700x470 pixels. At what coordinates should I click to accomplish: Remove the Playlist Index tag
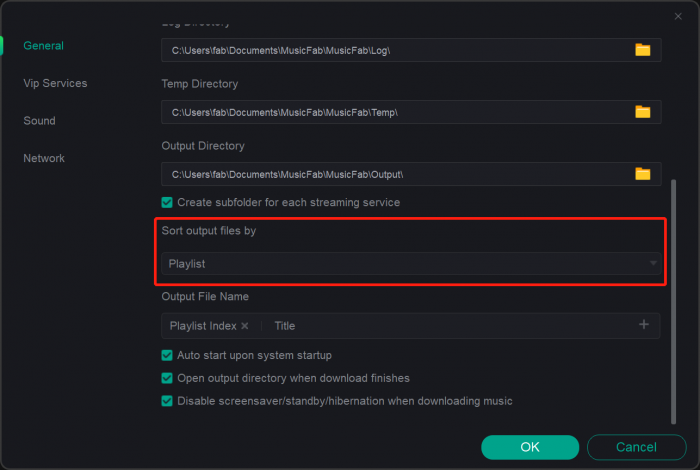click(x=245, y=326)
